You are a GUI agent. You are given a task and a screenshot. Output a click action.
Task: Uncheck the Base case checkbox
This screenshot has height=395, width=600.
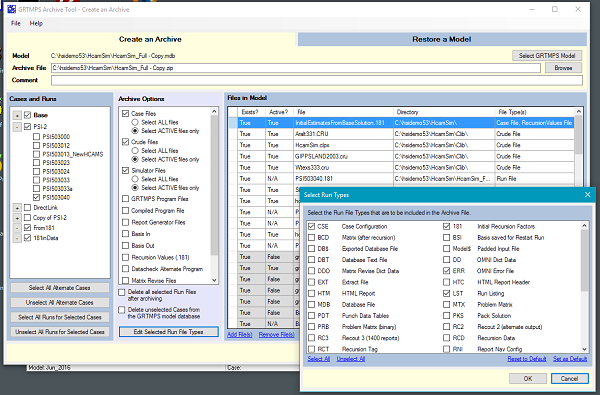point(28,115)
